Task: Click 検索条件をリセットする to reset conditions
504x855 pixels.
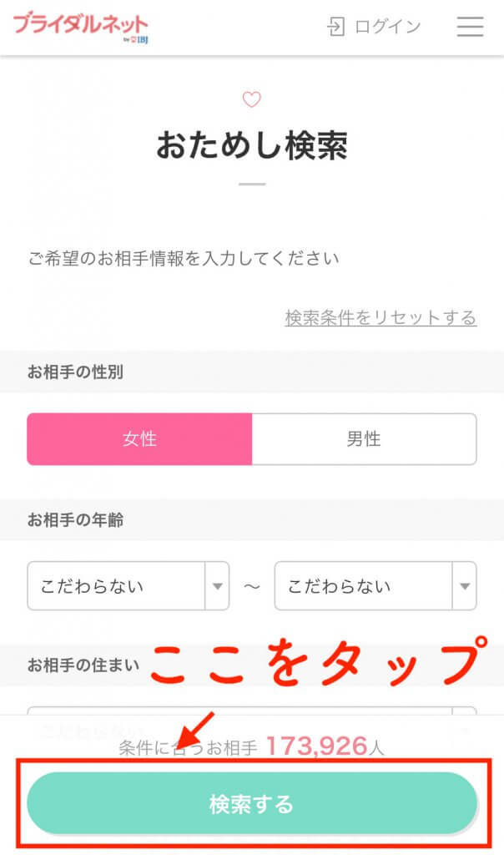Action: 381,318
